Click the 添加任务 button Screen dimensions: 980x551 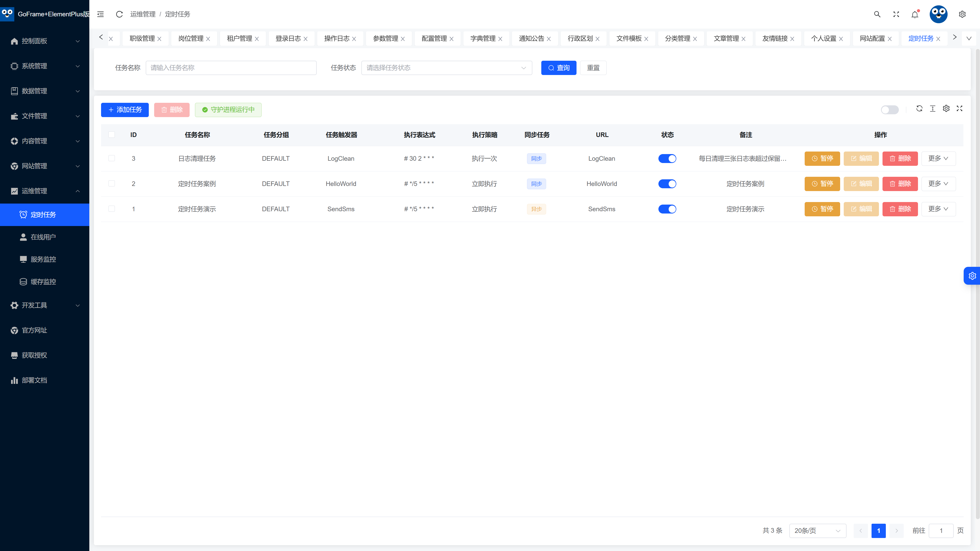click(125, 109)
